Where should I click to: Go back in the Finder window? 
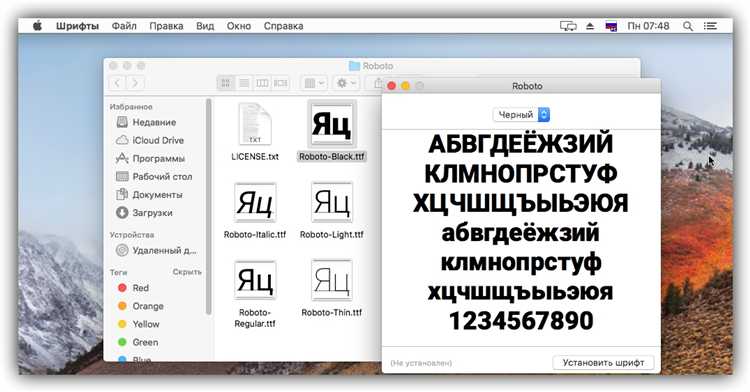point(118,83)
